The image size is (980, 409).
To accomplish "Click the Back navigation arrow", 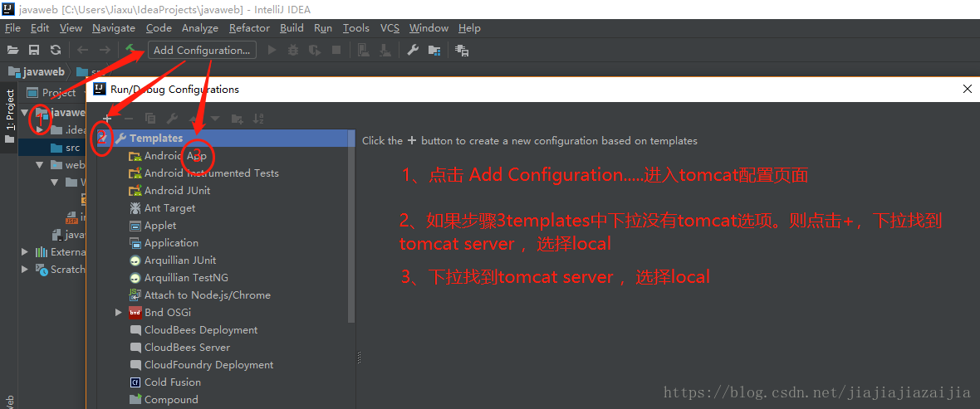I will [82, 50].
